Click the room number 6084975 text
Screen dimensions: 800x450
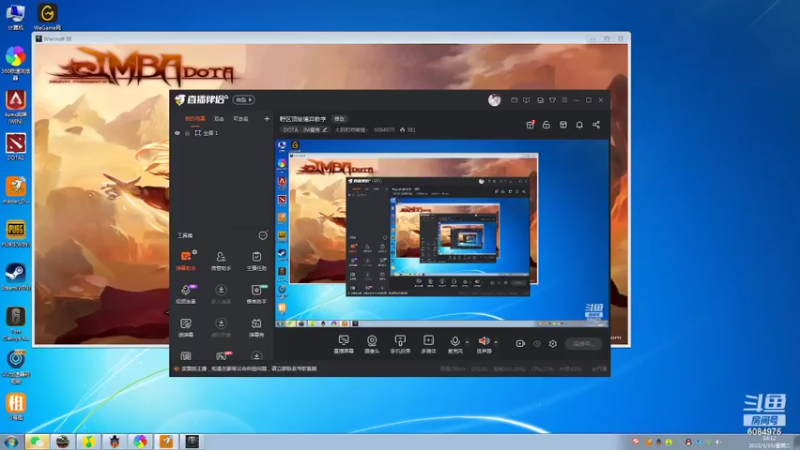pos(384,130)
